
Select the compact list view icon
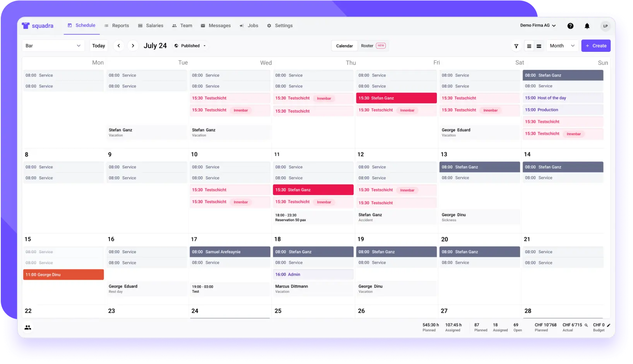pos(529,46)
